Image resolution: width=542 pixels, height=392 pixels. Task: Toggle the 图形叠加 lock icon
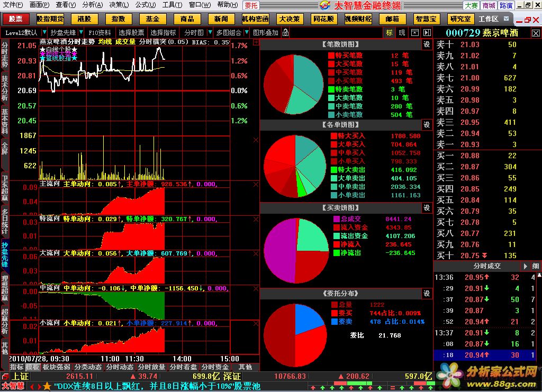click(285, 32)
